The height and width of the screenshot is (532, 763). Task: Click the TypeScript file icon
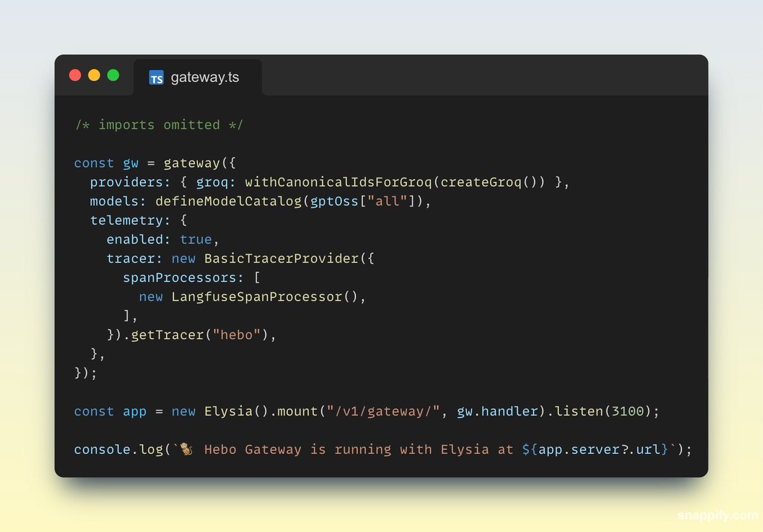tap(156, 78)
